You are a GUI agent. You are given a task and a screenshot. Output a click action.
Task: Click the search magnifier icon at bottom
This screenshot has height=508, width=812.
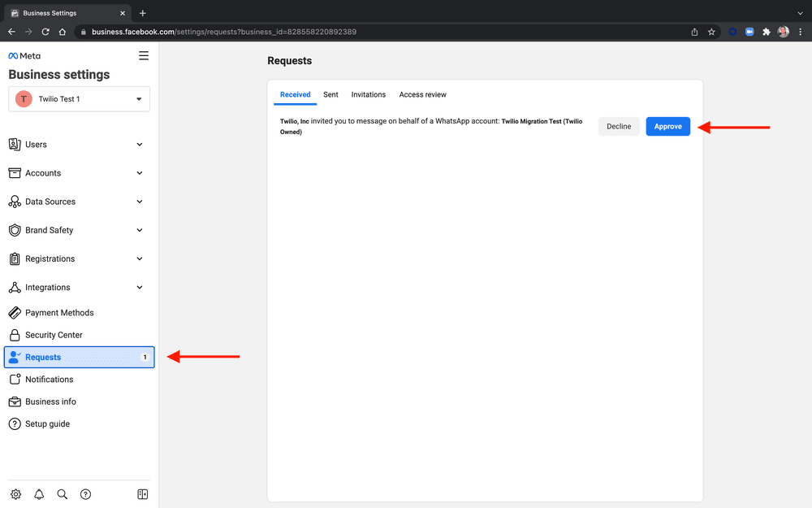pos(63,494)
